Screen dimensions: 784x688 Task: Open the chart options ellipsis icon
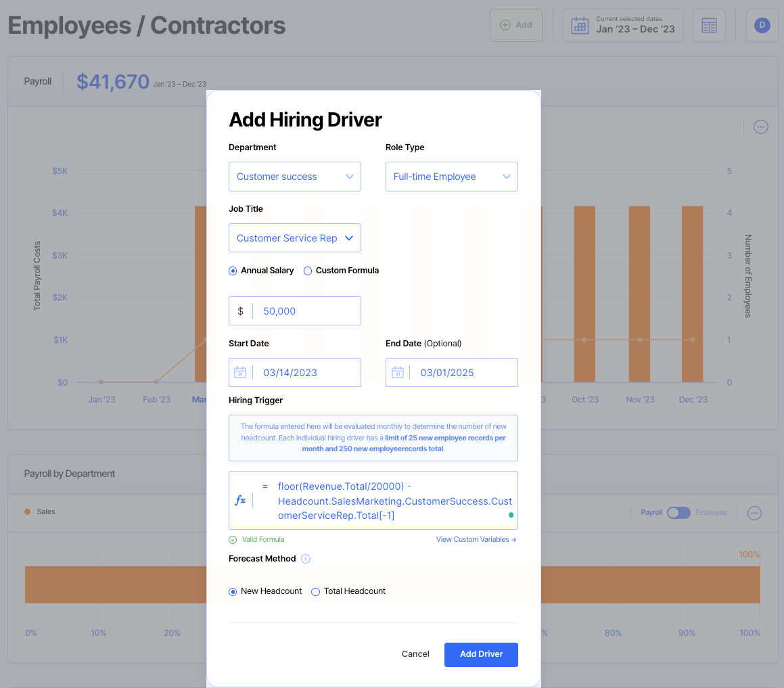click(760, 127)
